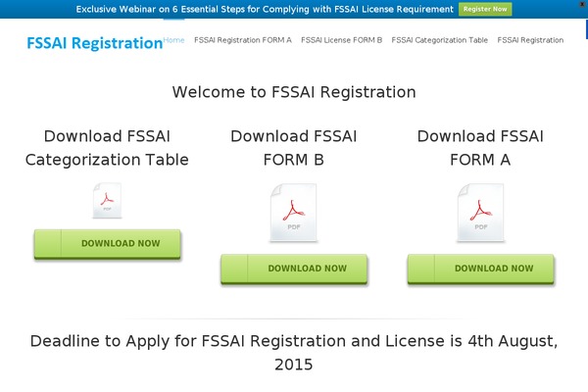Open the Home menu item
The height and width of the screenshot is (392, 588).
tap(174, 40)
